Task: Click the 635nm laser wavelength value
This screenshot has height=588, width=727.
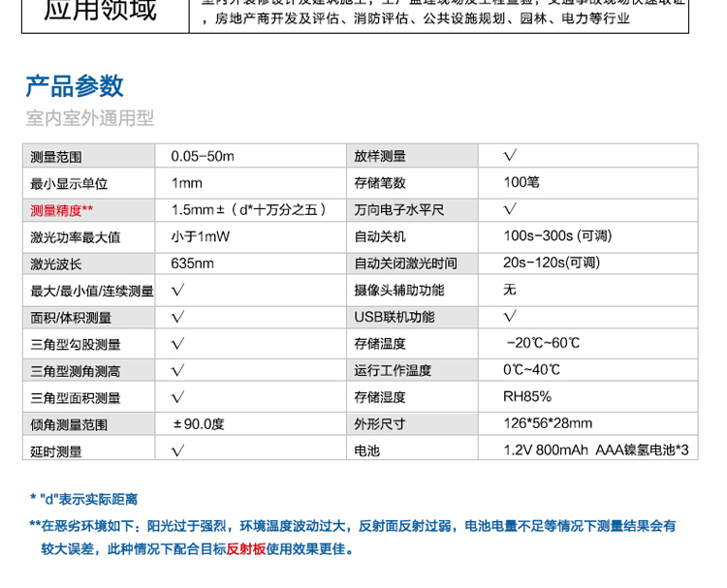Action: click(192, 263)
